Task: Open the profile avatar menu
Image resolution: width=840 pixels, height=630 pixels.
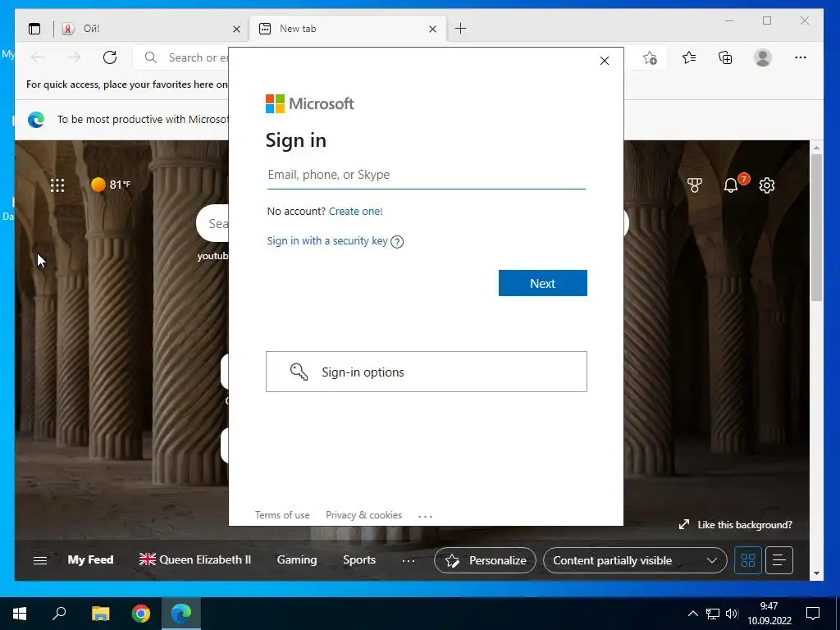Action: pos(762,57)
